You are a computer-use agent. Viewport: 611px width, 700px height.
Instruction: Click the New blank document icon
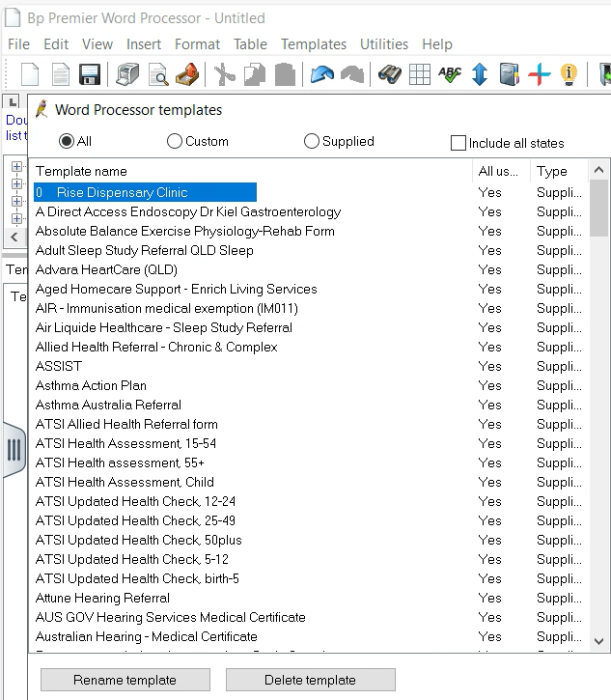(x=30, y=74)
